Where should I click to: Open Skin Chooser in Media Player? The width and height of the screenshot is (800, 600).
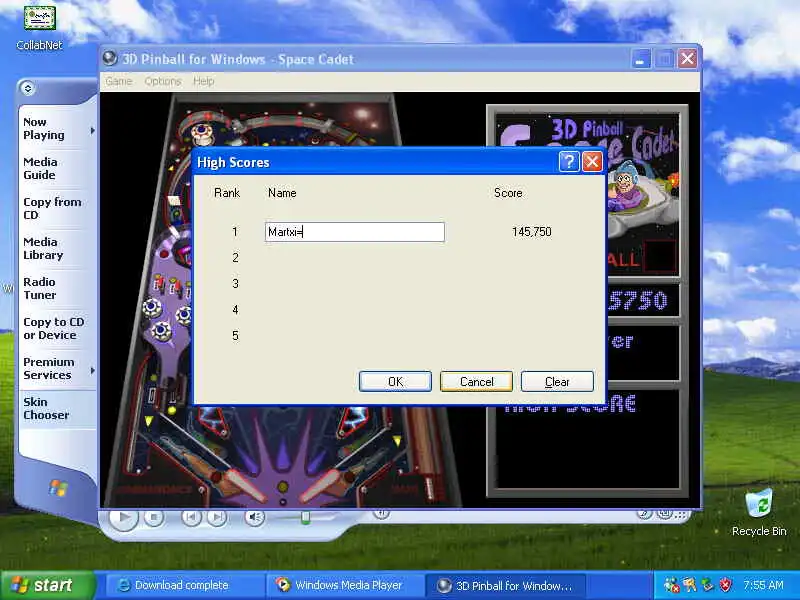click(x=46, y=408)
